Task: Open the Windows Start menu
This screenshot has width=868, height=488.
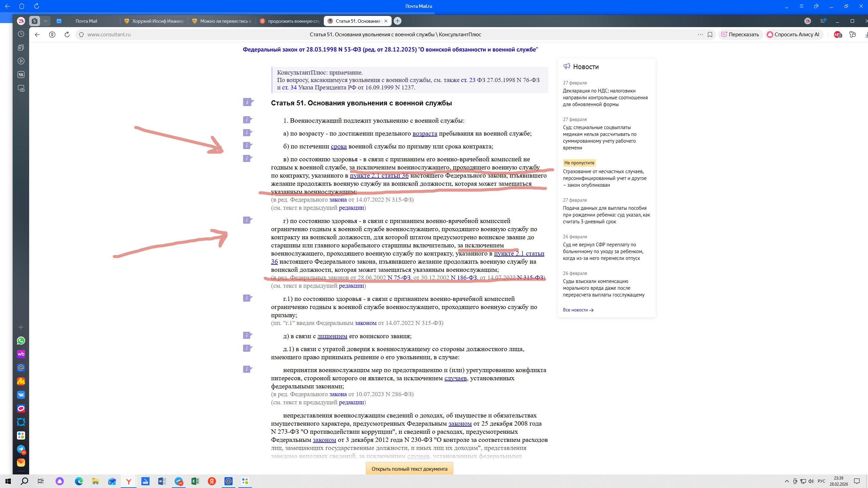Action: (8, 481)
